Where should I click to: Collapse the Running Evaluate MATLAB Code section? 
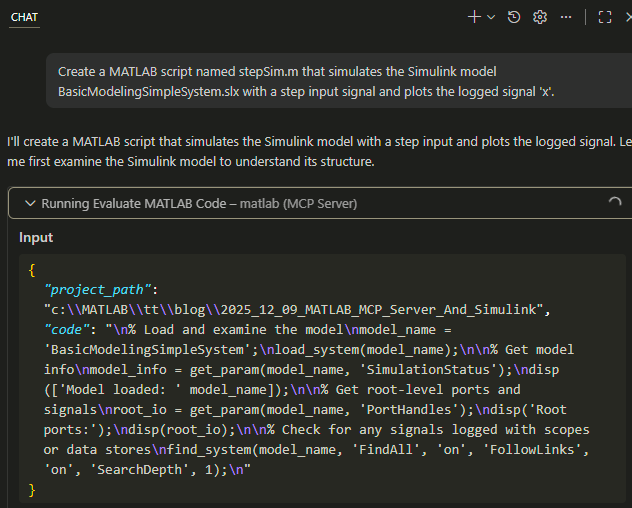tap(28, 203)
